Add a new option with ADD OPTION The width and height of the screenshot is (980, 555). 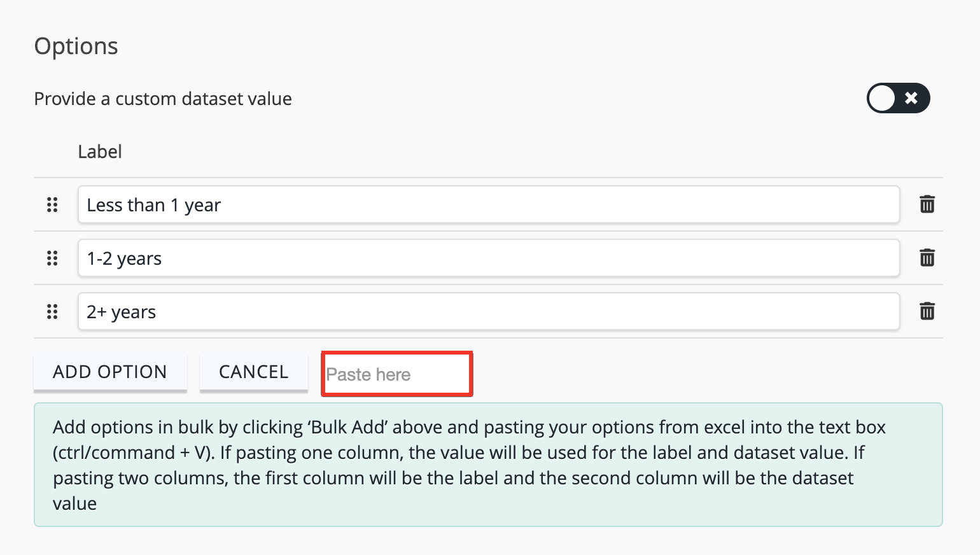[110, 372]
